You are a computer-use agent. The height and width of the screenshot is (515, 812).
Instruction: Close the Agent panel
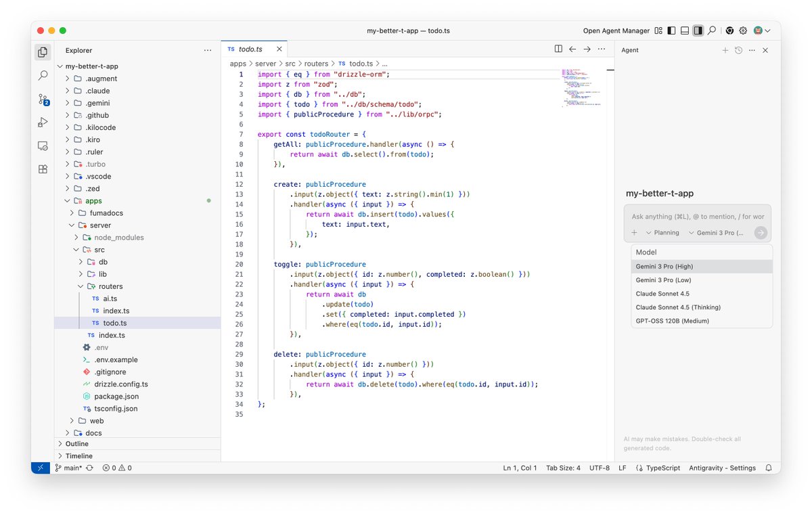click(765, 50)
